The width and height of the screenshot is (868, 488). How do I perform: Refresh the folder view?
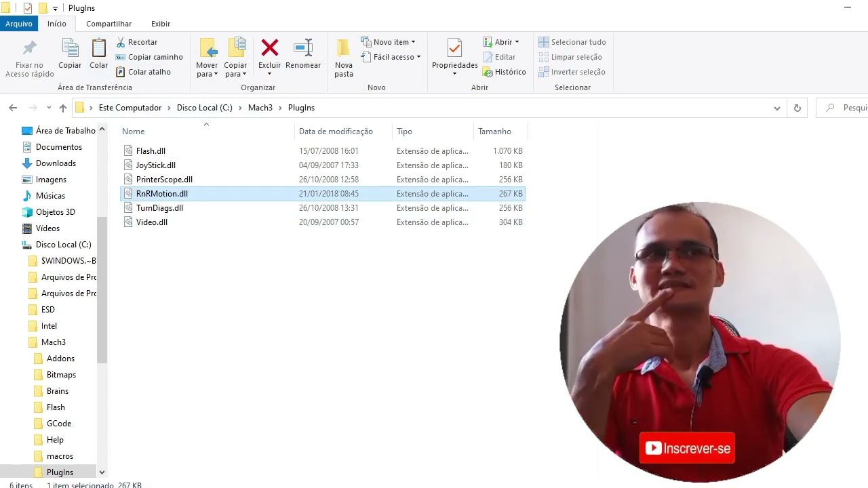point(797,108)
